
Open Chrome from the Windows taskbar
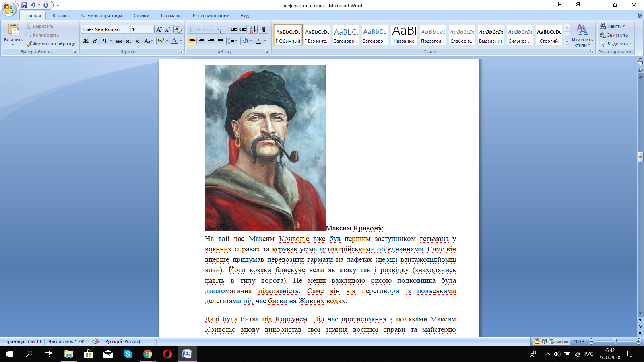tap(148, 354)
